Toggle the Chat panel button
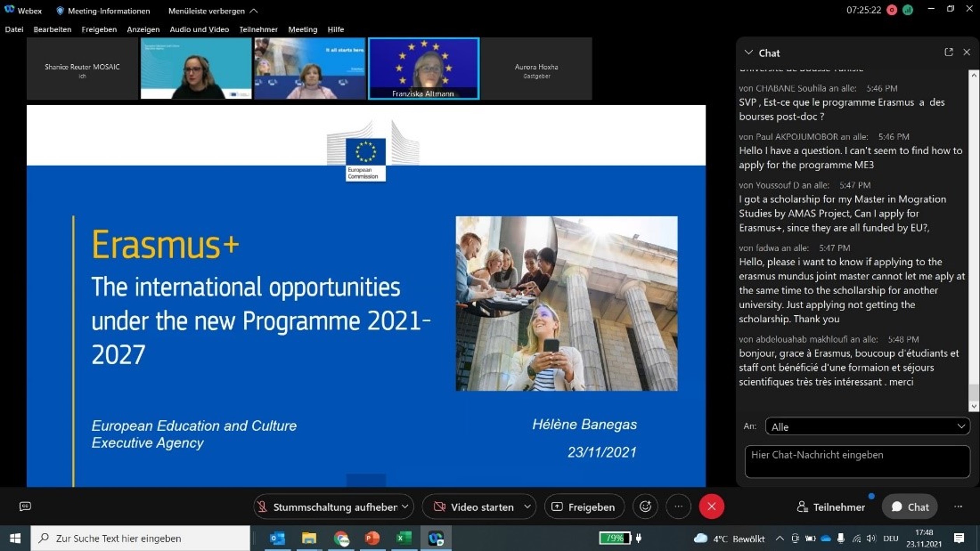This screenshot has width=980, height=551. 910,507
